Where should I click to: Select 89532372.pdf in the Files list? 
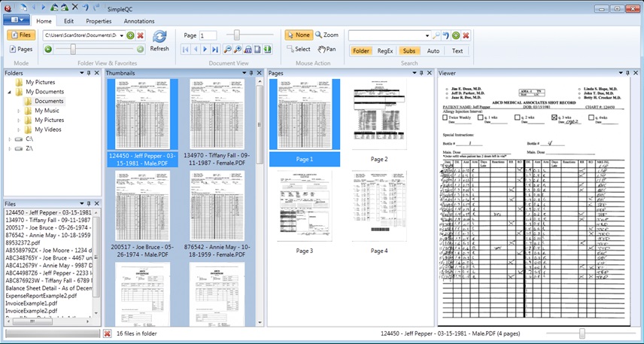tap(23, 242)
